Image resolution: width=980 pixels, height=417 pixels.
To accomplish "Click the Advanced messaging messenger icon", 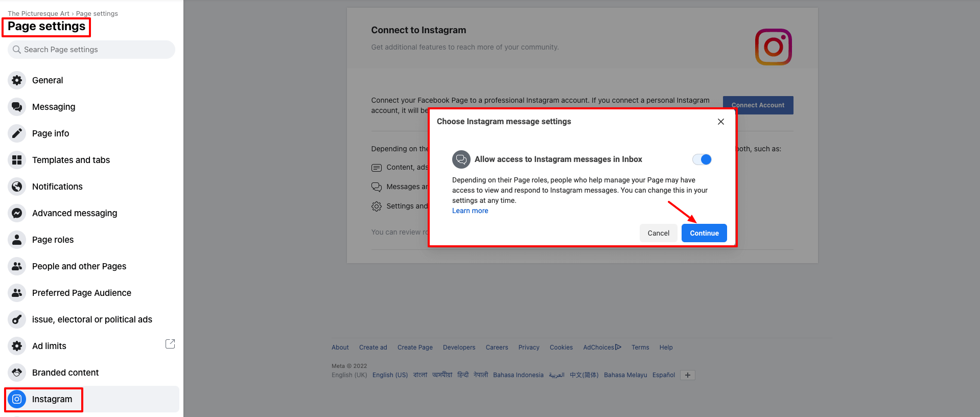I will (17, 213).
